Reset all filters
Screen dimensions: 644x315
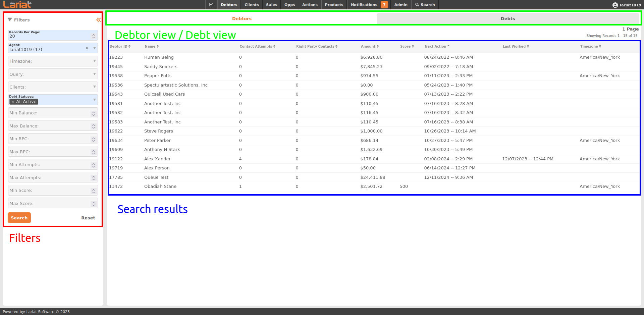[x=88, y=218]
